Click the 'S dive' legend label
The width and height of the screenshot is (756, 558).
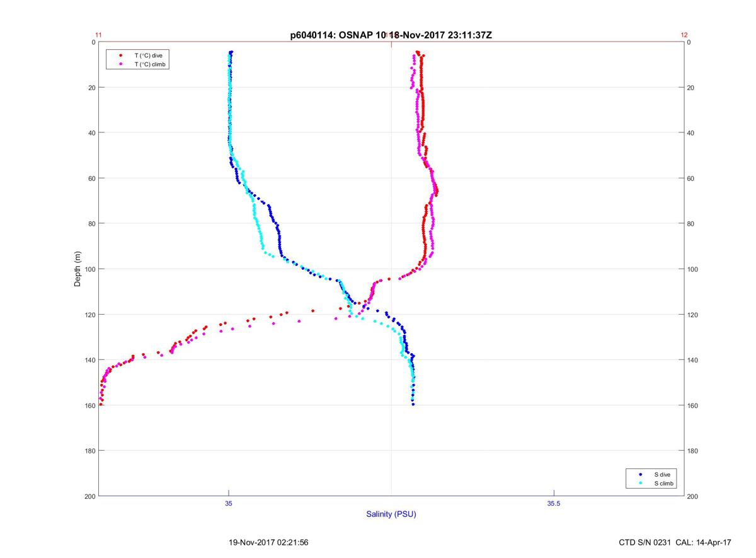click(x=661, y=474)
